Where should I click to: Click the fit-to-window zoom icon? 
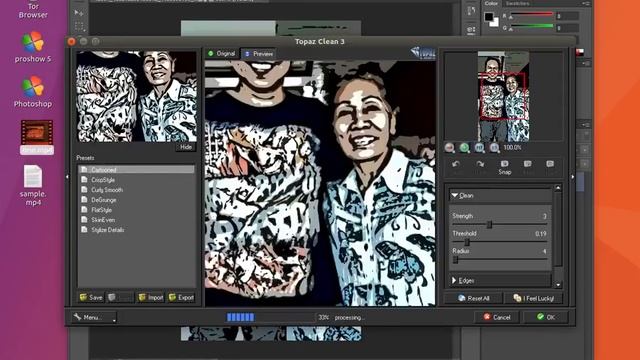pos(479,148)
